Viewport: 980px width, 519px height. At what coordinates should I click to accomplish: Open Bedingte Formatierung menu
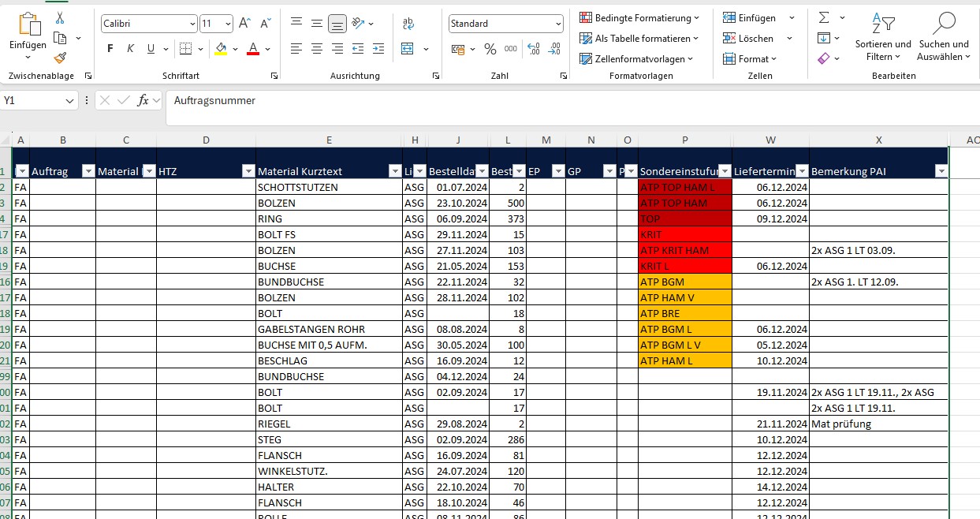639,17
